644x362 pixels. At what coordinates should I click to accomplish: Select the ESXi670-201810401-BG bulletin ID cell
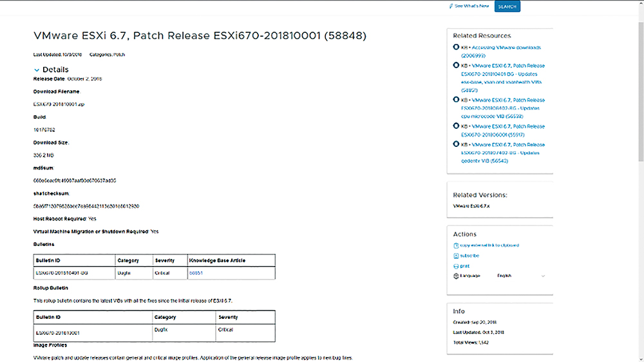point(74,273)
